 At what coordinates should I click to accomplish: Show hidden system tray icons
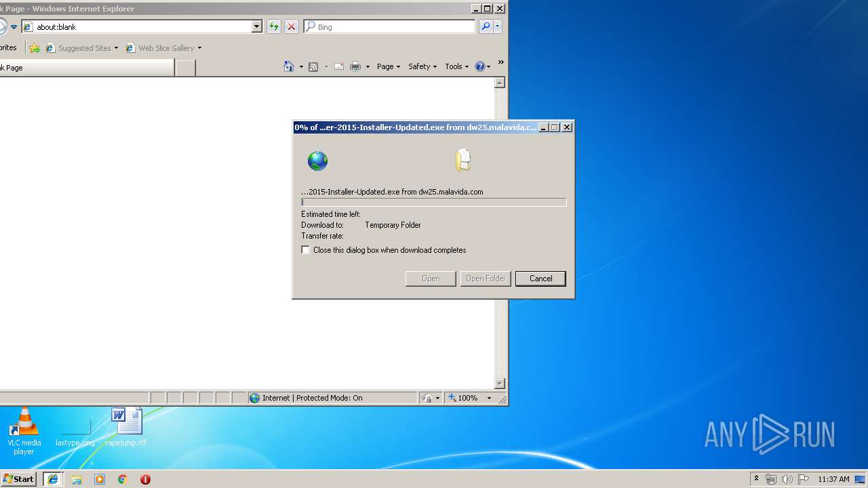tap(756, 479)
